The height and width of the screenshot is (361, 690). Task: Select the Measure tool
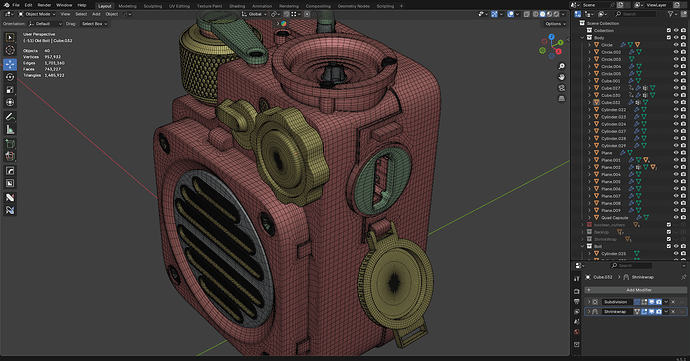(x=10, y=129)
